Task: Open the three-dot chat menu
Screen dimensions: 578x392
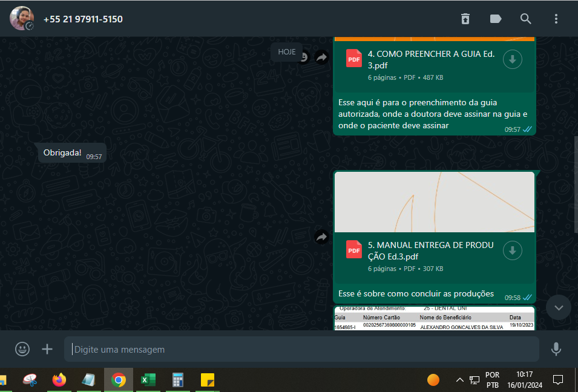Action: click(x=556, y=19)
